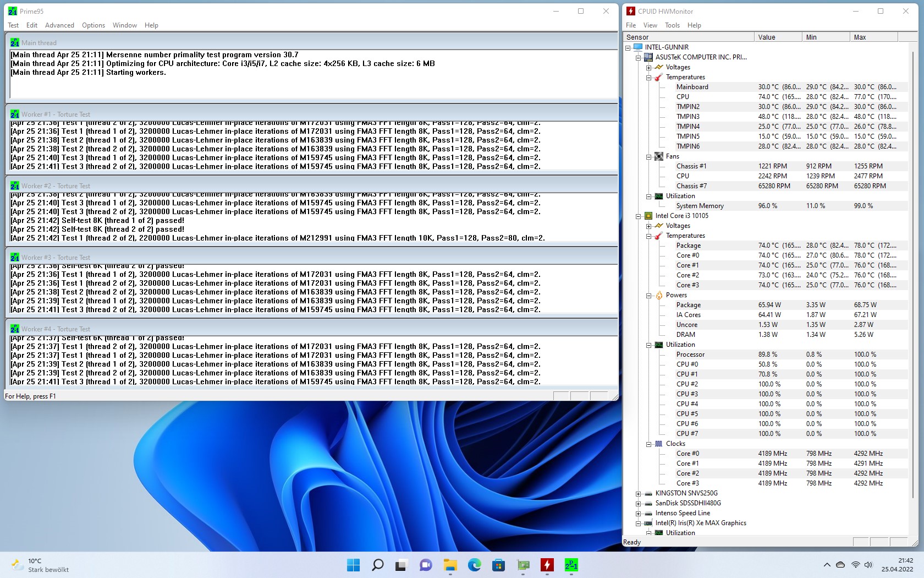Collapse the Fans node
The height and width of the screenshot is (578, 924).
tap(648, 157)
